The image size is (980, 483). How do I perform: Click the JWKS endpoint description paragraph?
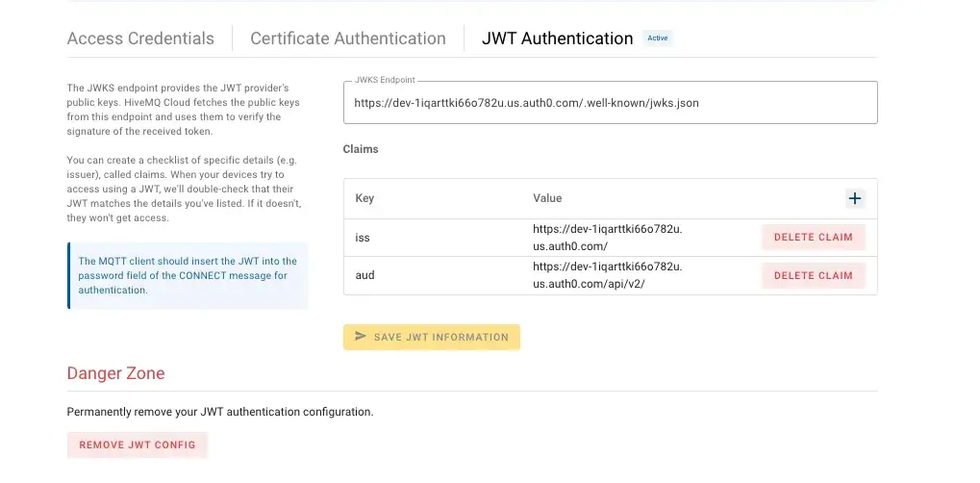184,110
